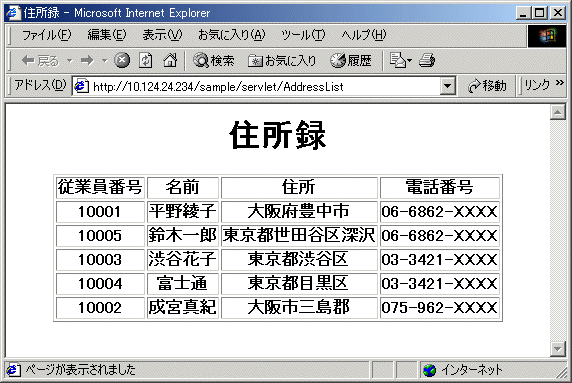Click the address 大阪府豊中市

pyautogui.click(x=299, y=211)
